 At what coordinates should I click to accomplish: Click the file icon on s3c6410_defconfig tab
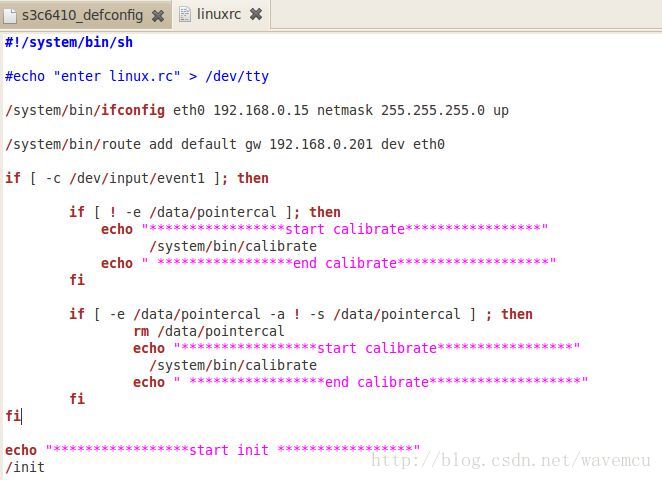pyautogui.click(x=10, y=16)
